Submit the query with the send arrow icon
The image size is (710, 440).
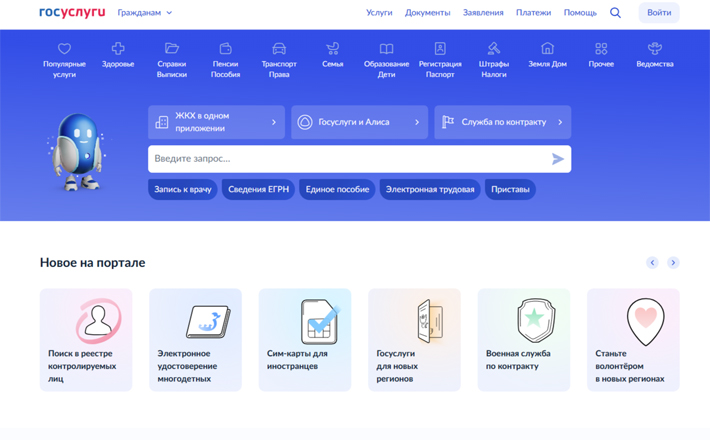[x=558, y=159]
